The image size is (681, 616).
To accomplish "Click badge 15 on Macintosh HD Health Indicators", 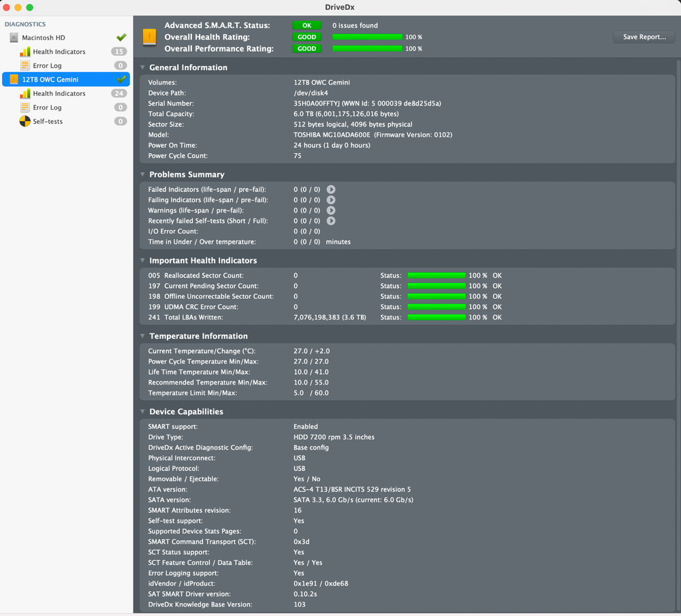I will [x=119, y=52].
